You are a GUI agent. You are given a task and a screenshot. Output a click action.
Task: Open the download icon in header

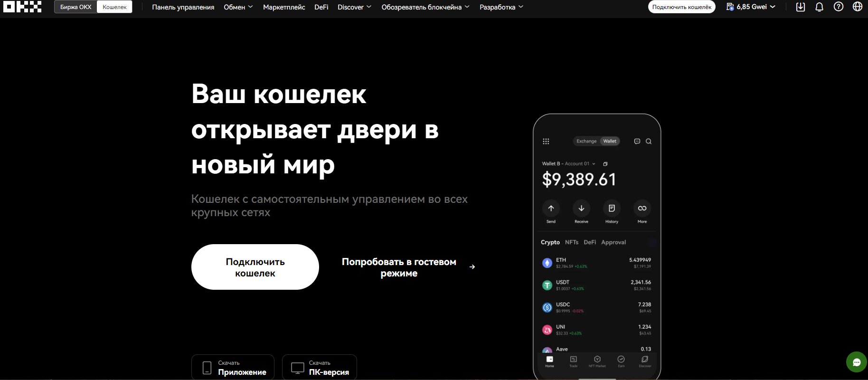point(801,7)
